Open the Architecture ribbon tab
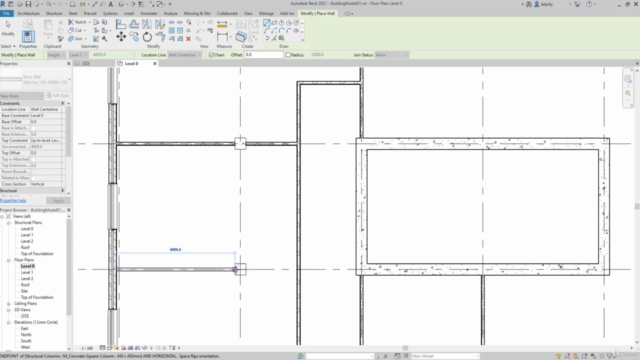This screenshot has height=360, width=640. coord(29,13)
